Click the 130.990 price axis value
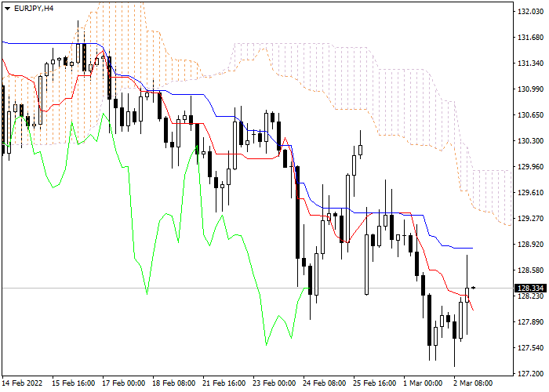 click(x=530, y=89)
